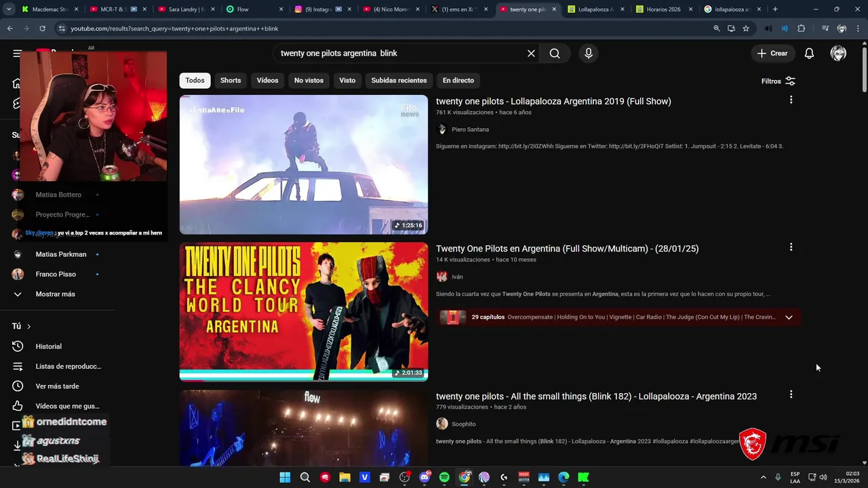
Task: Open options for Lollapalooza 2019 Full Show video
Action: 791,100
